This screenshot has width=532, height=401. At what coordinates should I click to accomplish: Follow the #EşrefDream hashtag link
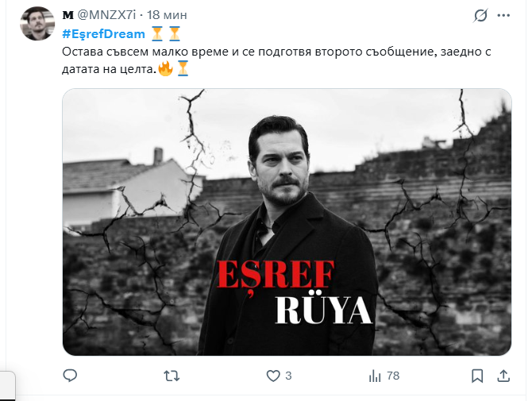(103, 34)
